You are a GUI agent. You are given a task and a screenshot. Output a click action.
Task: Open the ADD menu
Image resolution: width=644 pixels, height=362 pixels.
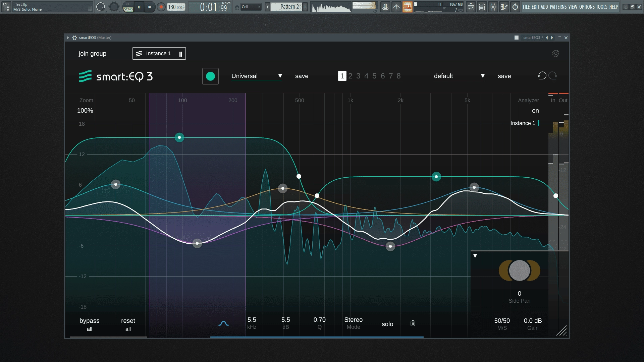[544, 7]
